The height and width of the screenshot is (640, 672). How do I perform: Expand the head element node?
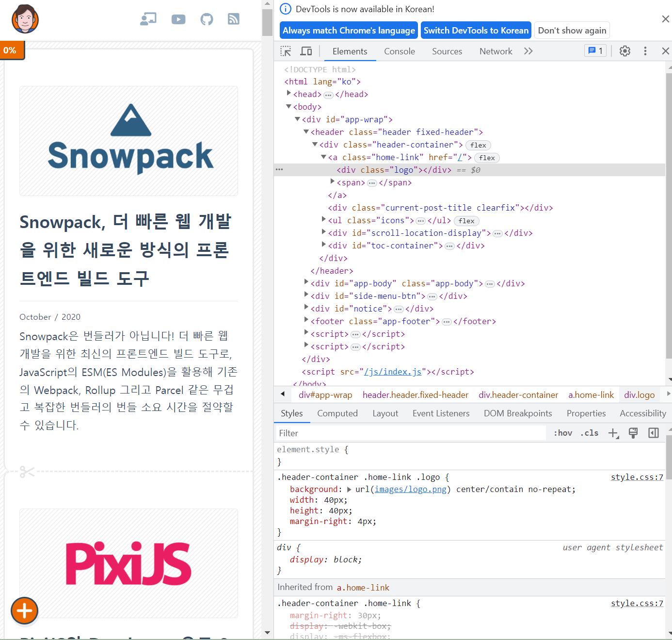289,93
